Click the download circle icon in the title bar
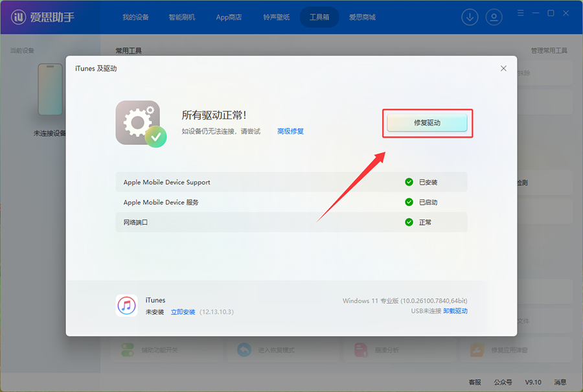The width and height of the screenshot is (583, 392). pyautogui.click(x=469, y=17)
